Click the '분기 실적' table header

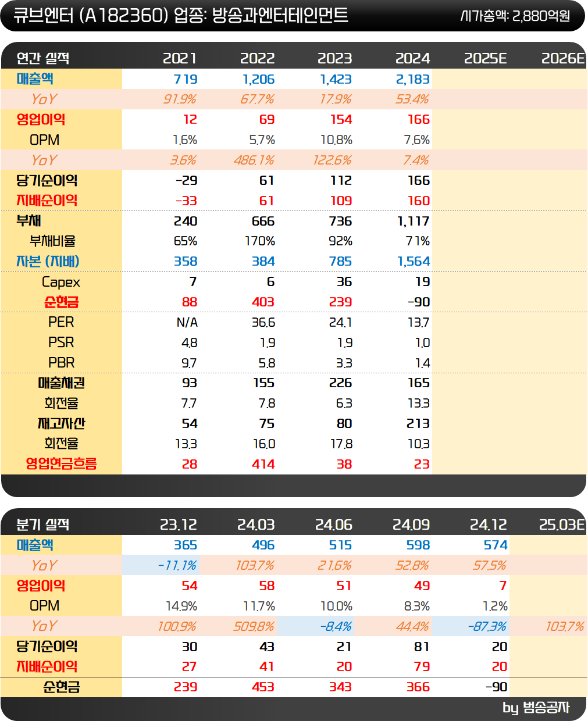click(42, 524)
